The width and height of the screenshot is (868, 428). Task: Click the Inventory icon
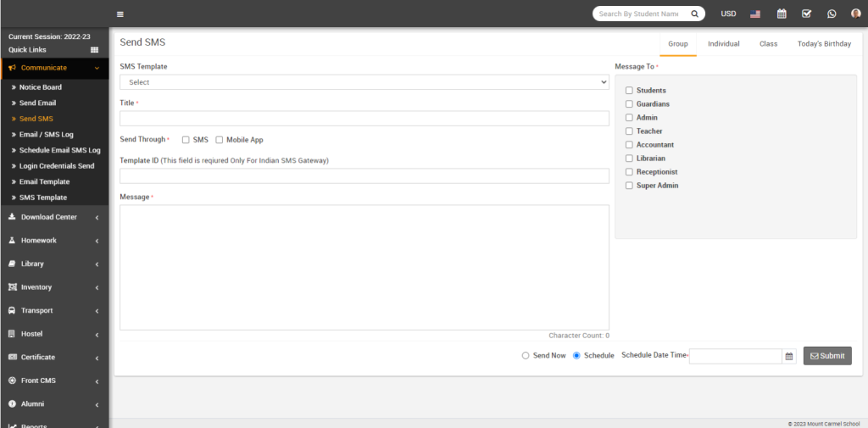12,286
